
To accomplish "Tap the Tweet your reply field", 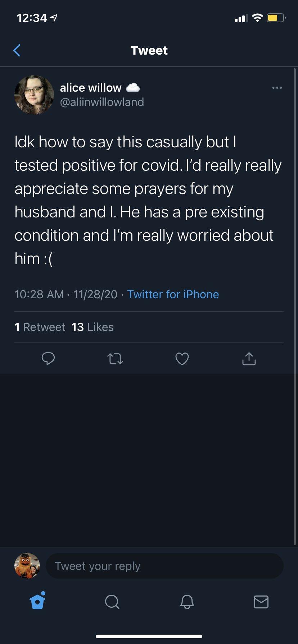I will tap(164, 566).
